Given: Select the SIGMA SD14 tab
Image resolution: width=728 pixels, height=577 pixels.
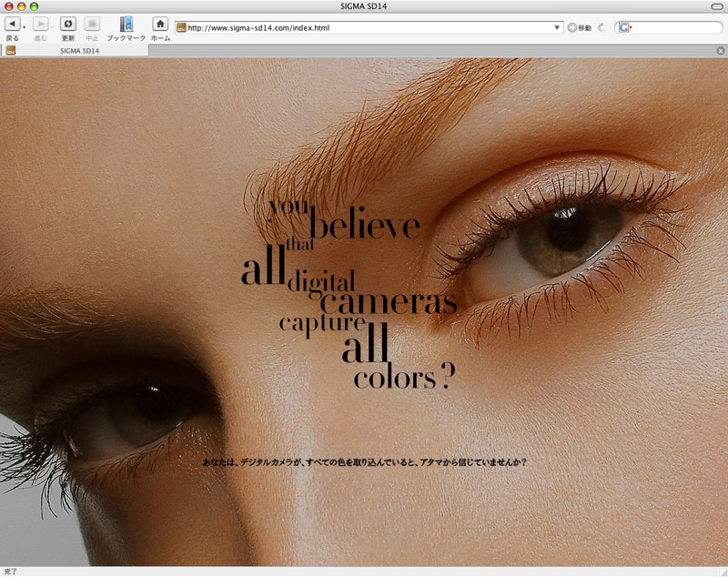Looking at the screenshot, I should (75, 51).
